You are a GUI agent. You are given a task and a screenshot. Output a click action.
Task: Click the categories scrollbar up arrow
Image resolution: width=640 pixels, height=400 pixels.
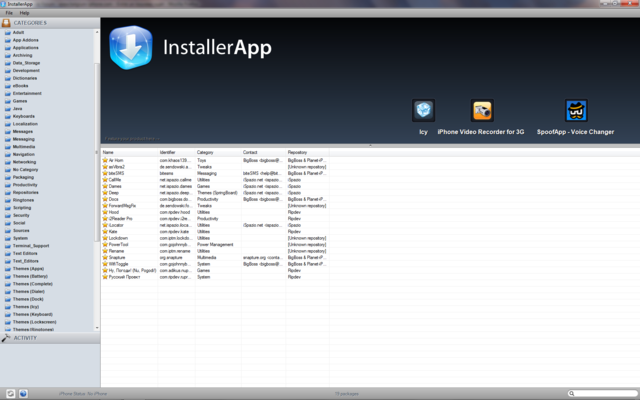pyautogui.click(x=97, y=32)
